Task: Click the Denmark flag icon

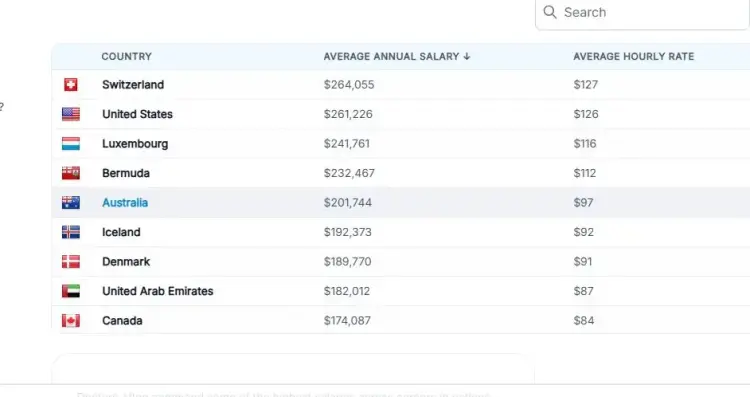Action: pos(71,262)
